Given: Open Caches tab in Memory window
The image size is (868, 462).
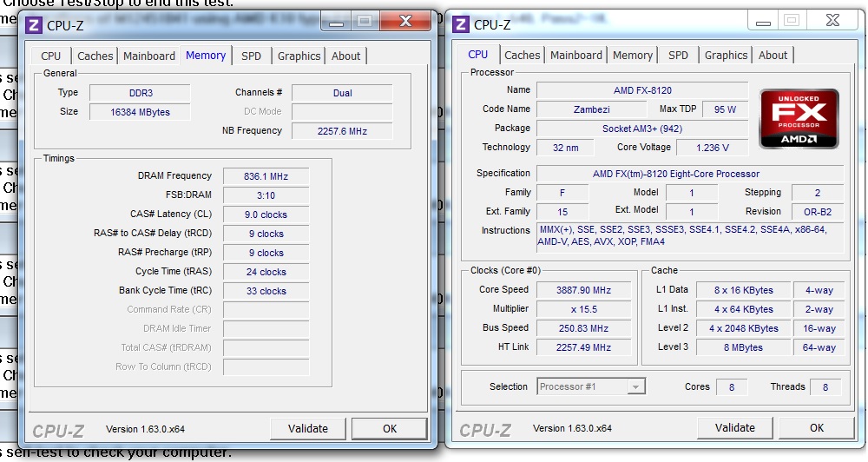Looking at the screenshot, I should tap(95, 56).
